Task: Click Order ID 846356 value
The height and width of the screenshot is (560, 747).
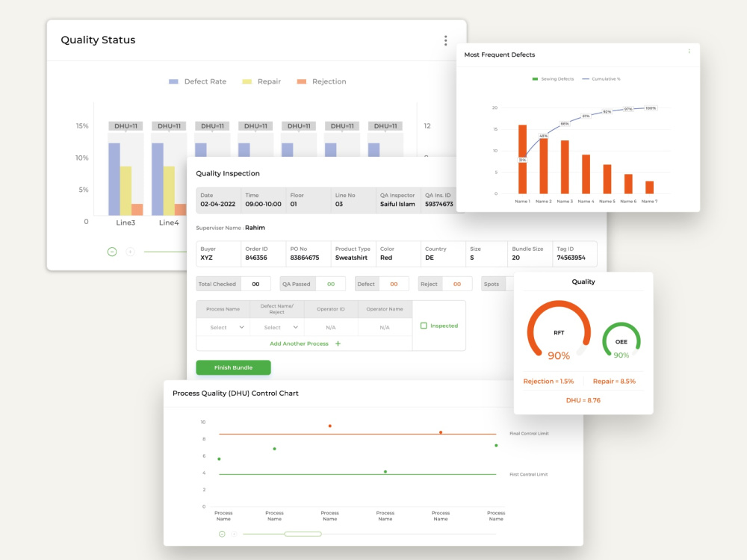Action: point(256,258)
